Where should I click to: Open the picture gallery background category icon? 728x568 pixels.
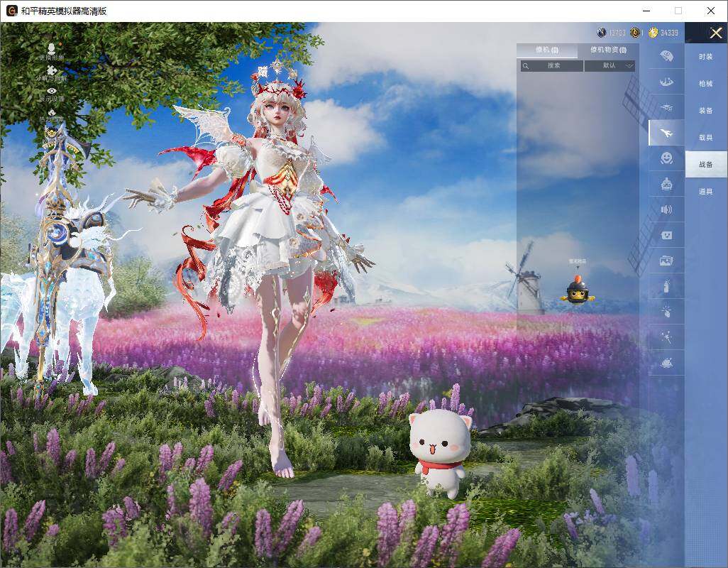click(666, 261)
